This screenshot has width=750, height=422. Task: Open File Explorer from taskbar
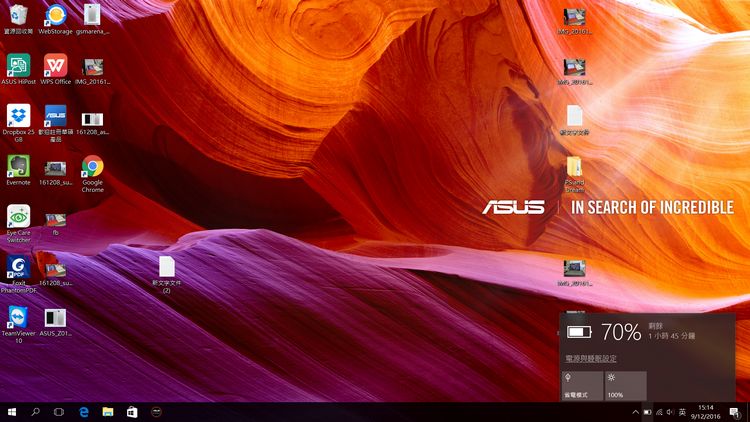[108, 412]
